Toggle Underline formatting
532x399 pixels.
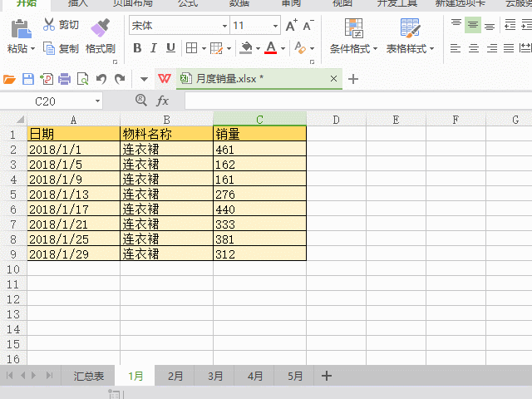(x=170, y=48)
